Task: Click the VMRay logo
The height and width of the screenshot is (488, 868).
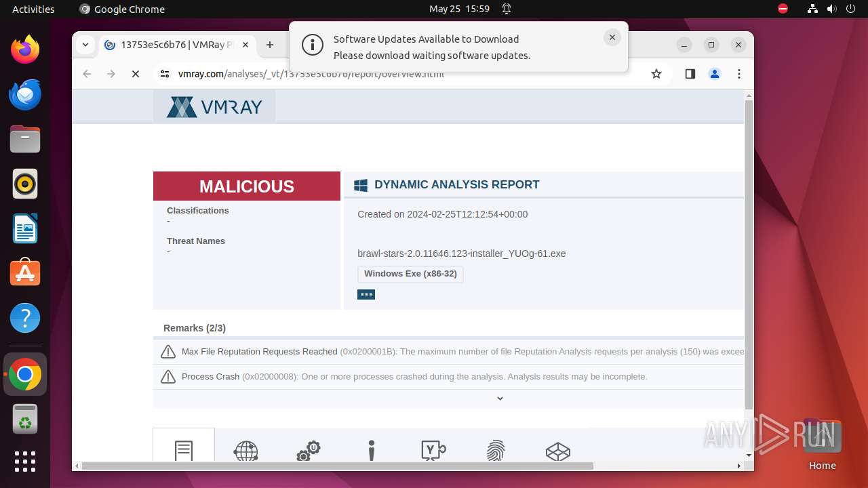Action: pos(214,107)
